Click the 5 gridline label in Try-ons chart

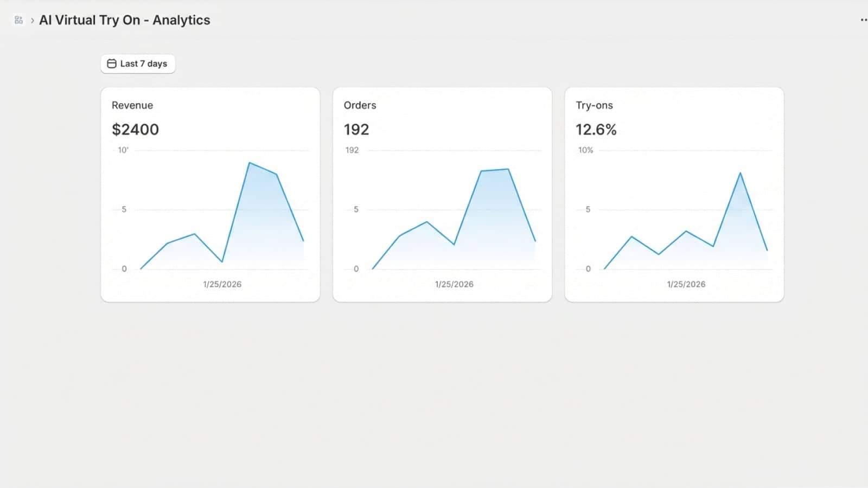588,209
